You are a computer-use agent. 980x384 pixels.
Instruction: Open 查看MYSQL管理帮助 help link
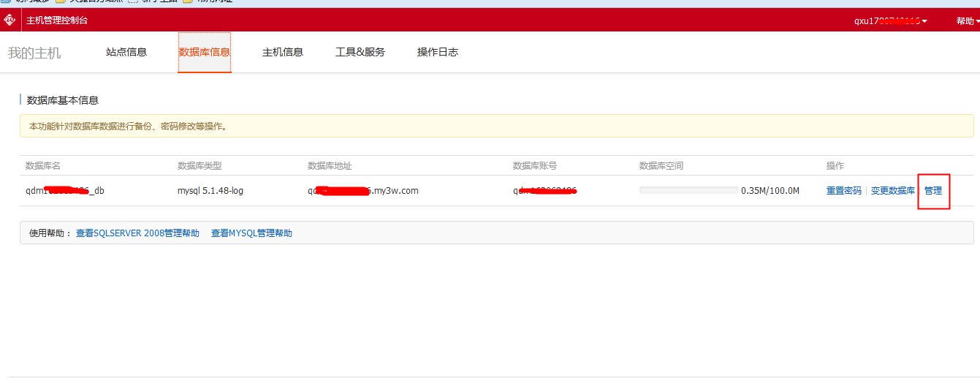(251, 233)
